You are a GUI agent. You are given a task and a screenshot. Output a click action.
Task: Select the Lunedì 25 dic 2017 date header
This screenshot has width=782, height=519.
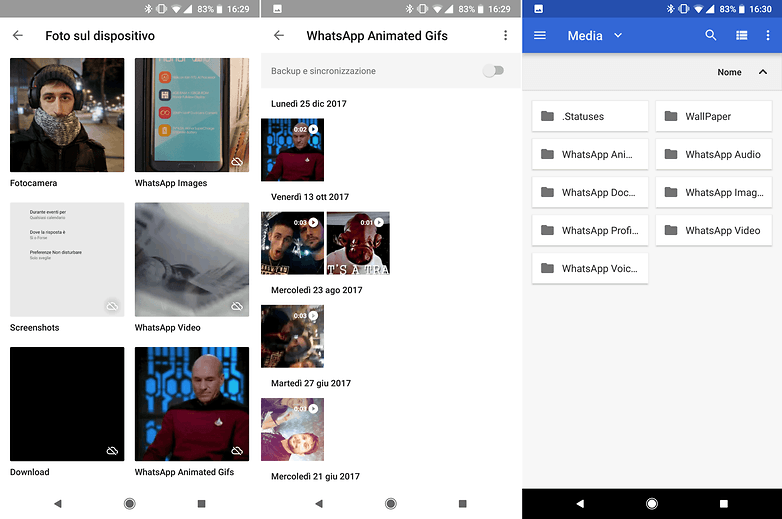(x=309, y=104)
